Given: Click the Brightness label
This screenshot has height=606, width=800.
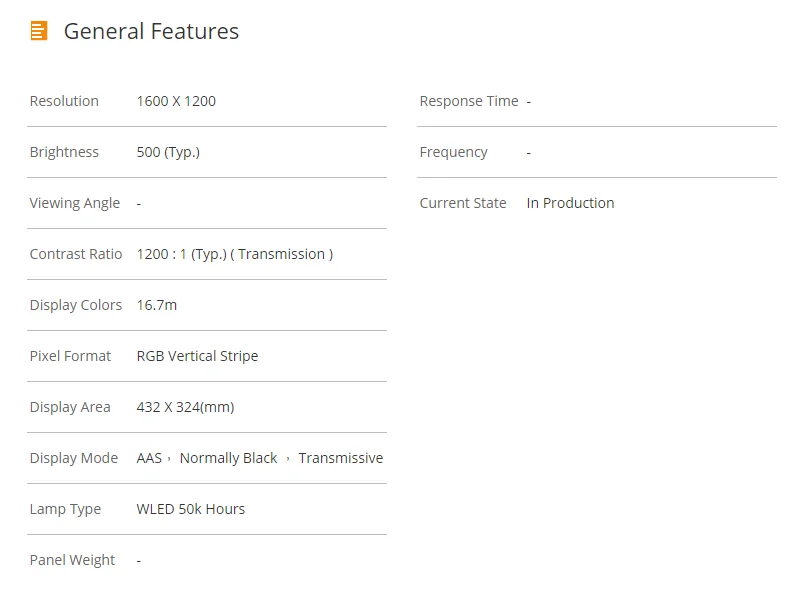Looking at the screenshot, I should tap(64, 152).
